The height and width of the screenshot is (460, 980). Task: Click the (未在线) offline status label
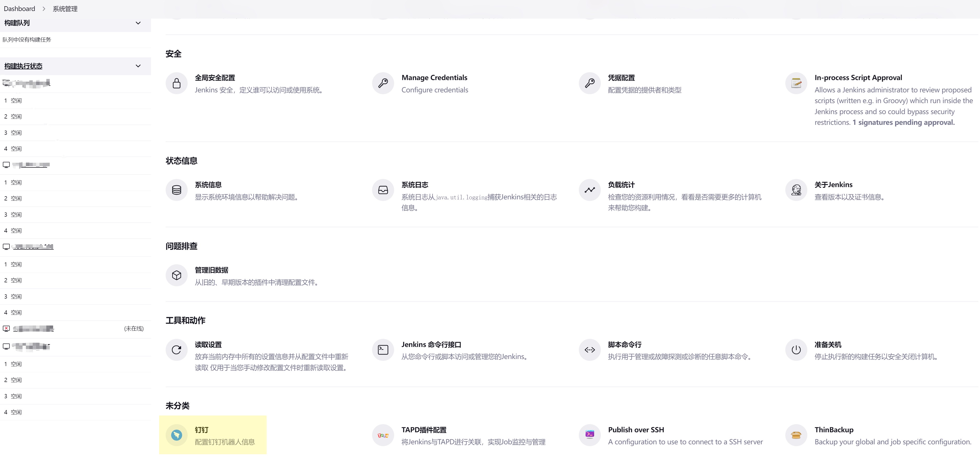coord(134,329)
